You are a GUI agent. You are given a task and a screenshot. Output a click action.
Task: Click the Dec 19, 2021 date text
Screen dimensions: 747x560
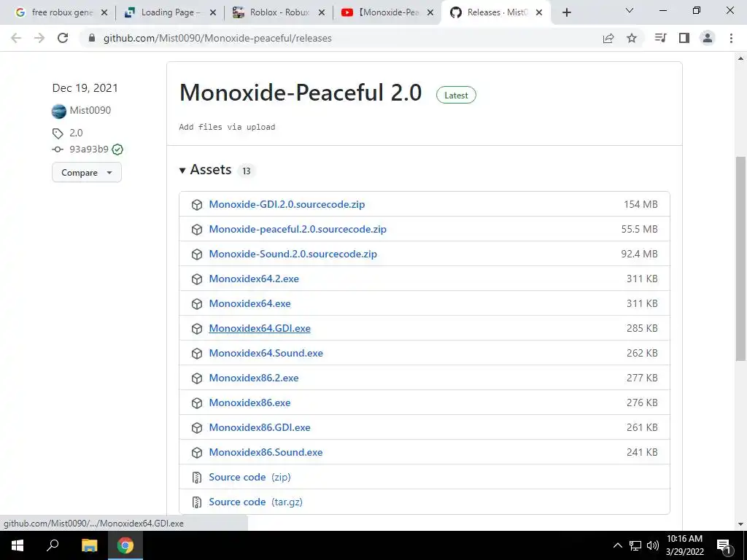[x=85, y=88]
